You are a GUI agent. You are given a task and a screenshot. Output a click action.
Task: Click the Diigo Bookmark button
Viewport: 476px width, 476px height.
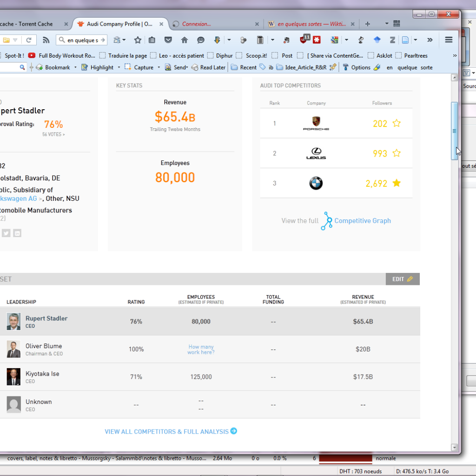click(53, 67)
